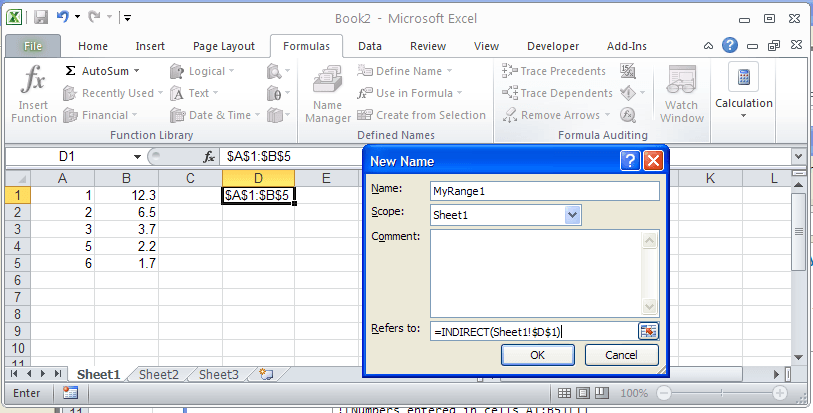Click the Refers to formula field
813x413 pixels.
tap(534, 331)
